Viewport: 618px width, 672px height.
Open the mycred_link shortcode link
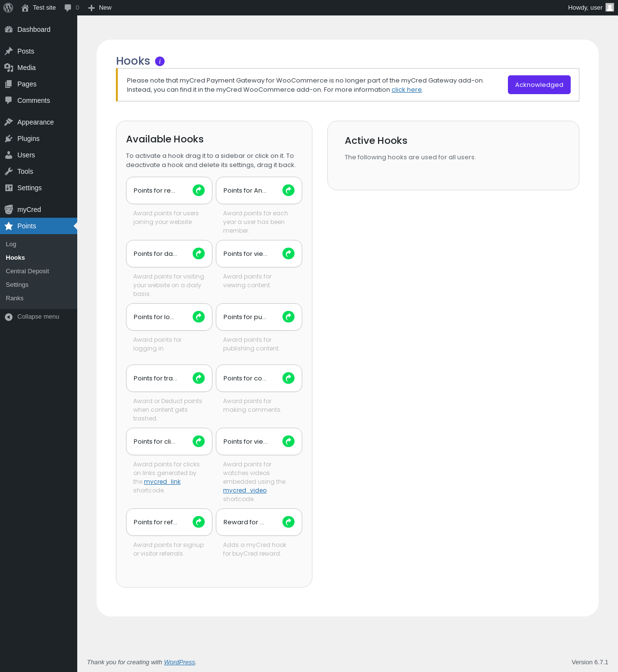(x=162, y=482)
